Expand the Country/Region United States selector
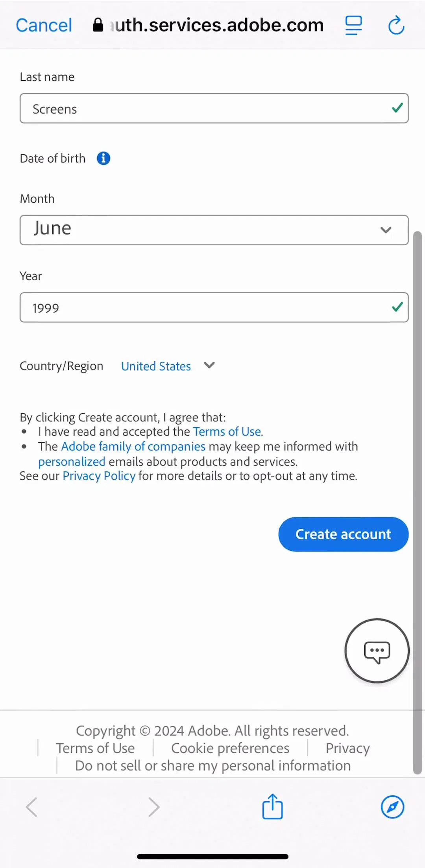 pyautogui.click(x=156, y=366)
